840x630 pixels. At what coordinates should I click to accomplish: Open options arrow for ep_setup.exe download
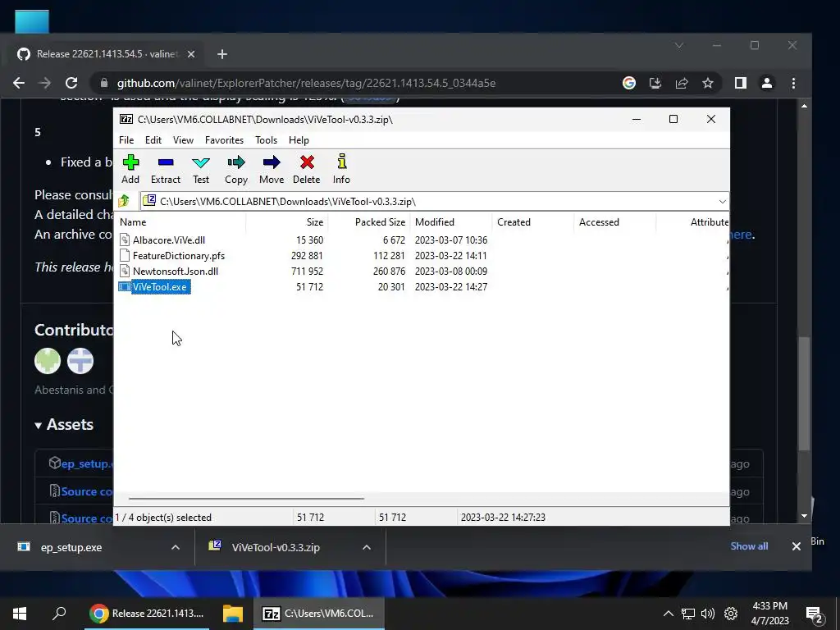pos(176,547)
